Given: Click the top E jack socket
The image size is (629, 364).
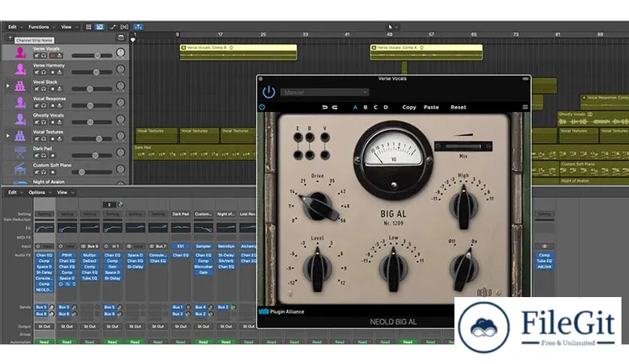Looking at the screenshot, I should [298, 138].
